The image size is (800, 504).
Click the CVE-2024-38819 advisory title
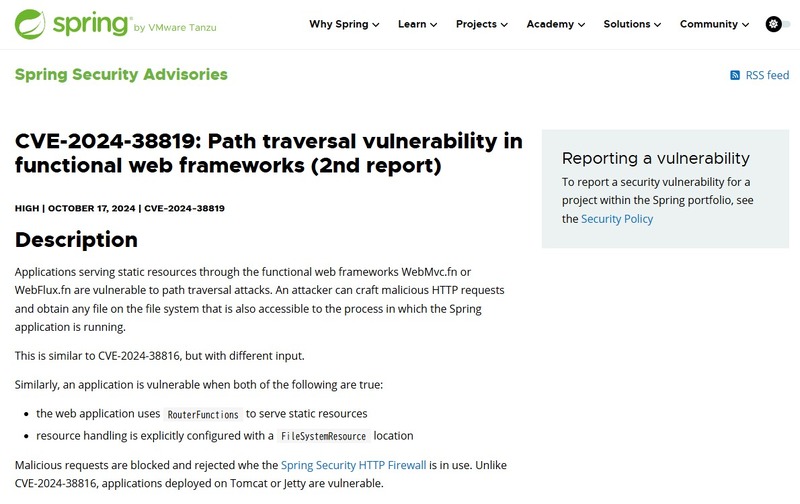coord(268,152)
